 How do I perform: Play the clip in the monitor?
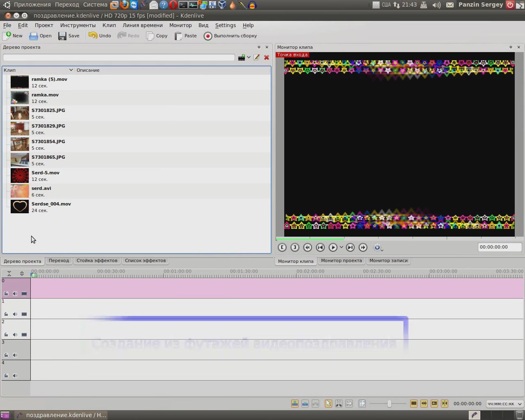pyautogui.click(x=333, y=247)
